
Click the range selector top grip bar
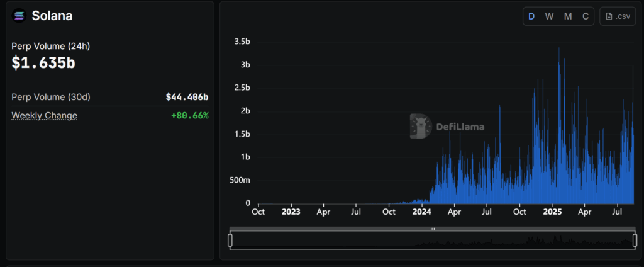[432, 229]
